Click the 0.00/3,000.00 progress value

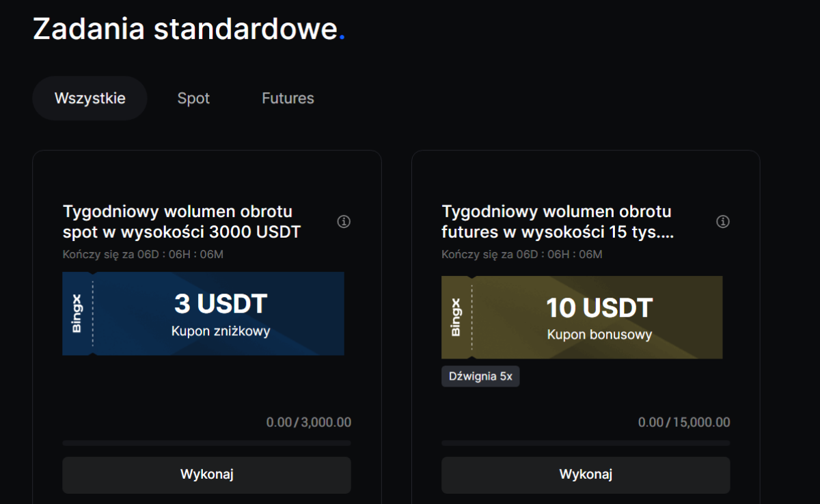(308, 423)
